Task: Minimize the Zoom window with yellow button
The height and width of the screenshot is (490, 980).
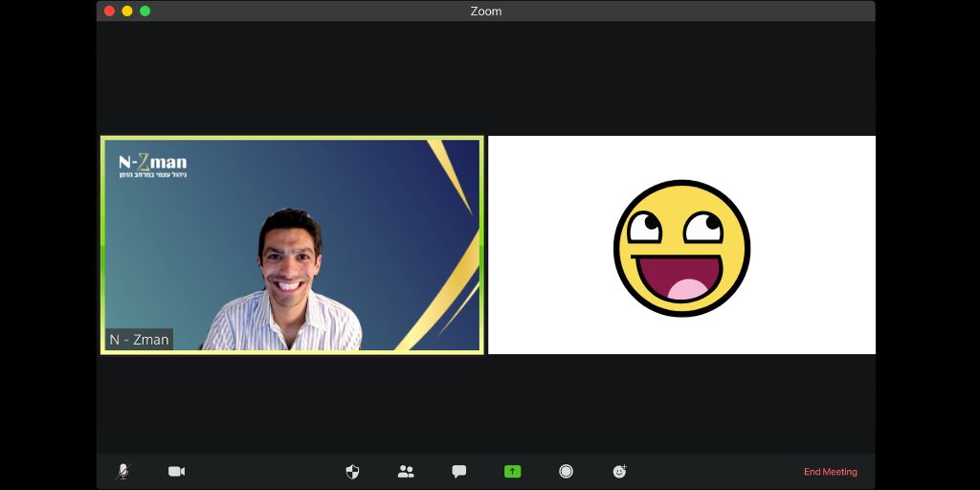Action: point(127,11)
